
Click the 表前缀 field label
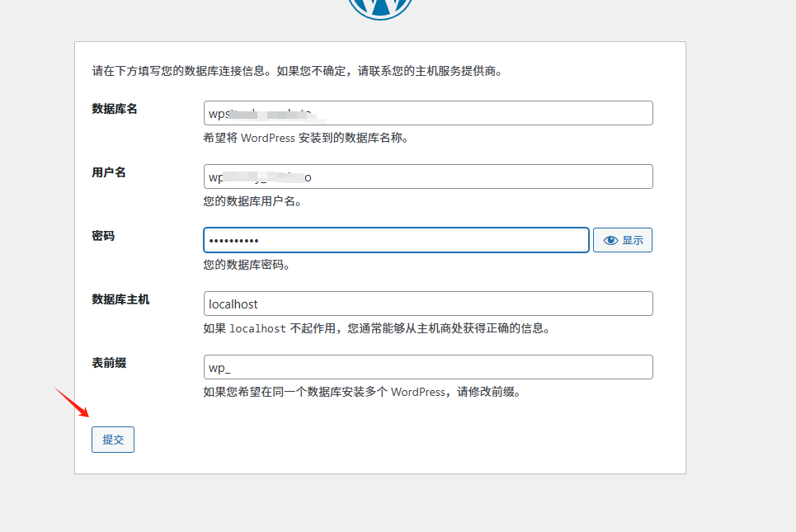pos(109,363)
